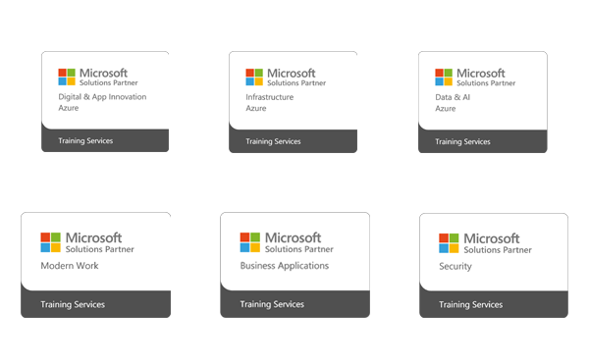The width and height of the screenshot is (589, 364).
Task: Click Microsoft logo on Infrastructure badge
Action: click(x=254, y=77)
